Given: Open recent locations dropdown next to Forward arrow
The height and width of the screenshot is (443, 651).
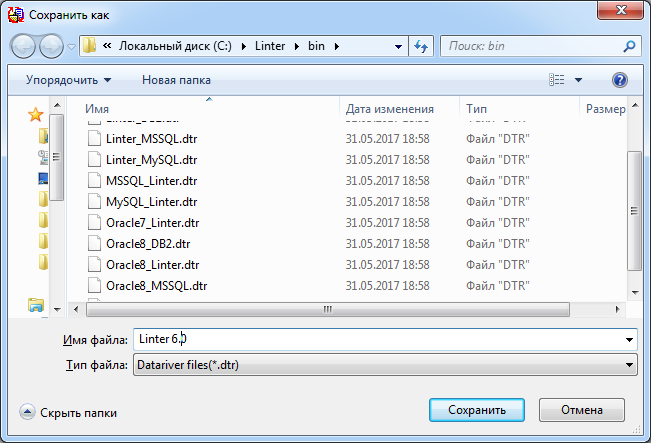Looking at the screenshot, I should (71, 47).
